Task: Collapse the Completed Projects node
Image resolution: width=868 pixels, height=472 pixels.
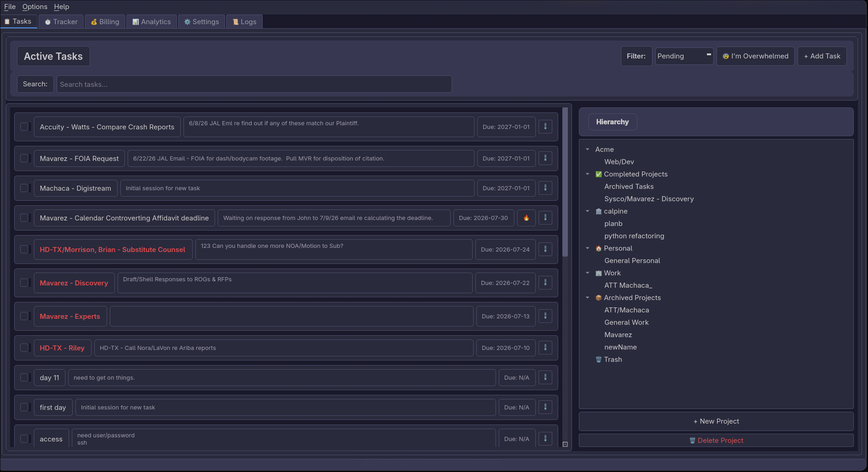Action: tap(588, 174)
